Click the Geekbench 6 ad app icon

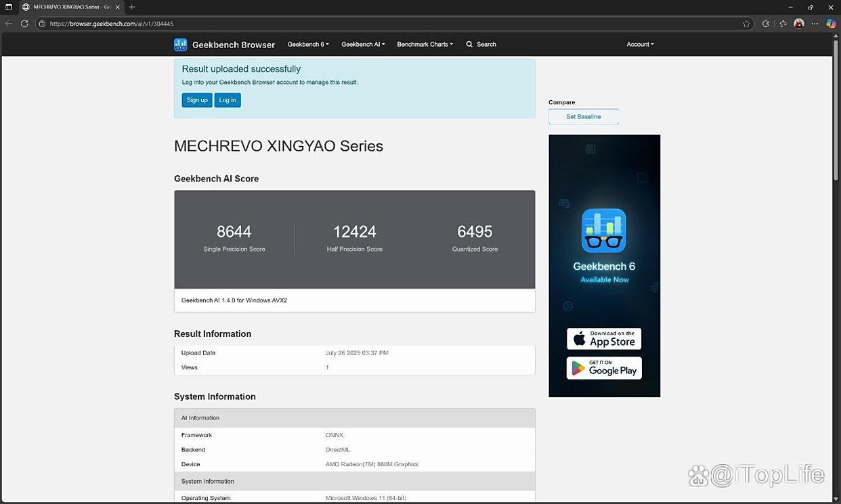[x=604, y=231]
